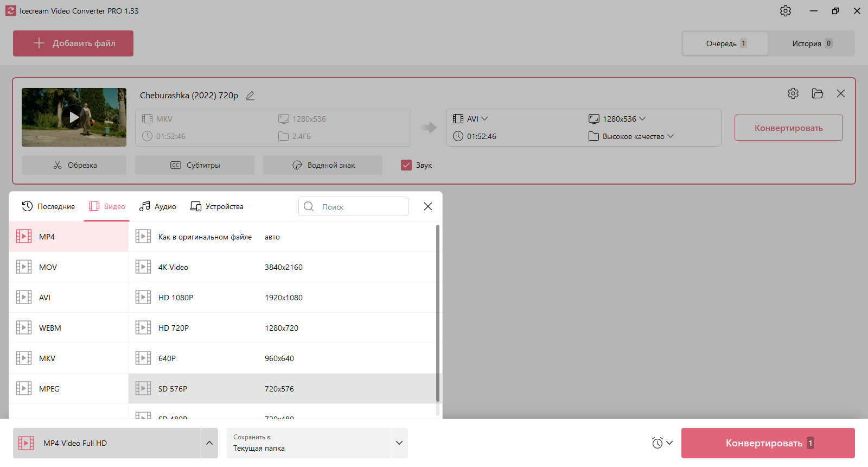Open file conversion settings gear icon
Viewport: 868px width, 467px height.
(x=793, y=93)
